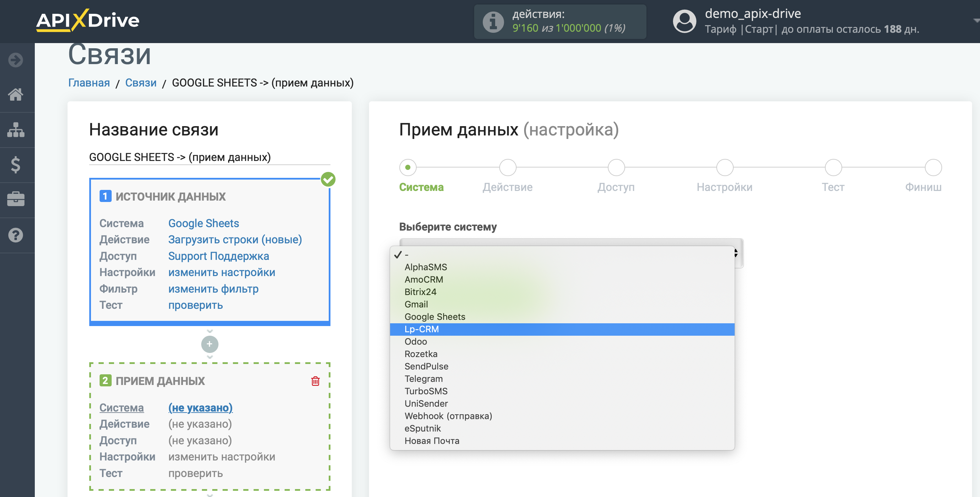This screenshot has height=497, width=980.
Task: Open Support Поддержка access link
Action: coord(219,256)
